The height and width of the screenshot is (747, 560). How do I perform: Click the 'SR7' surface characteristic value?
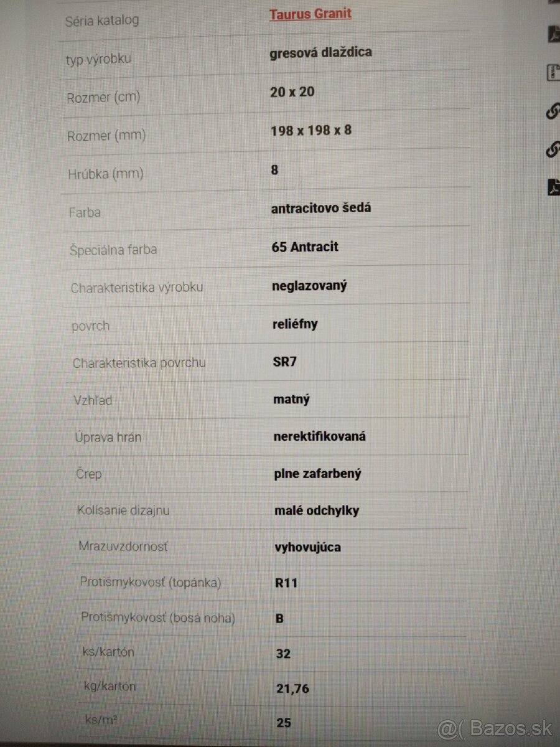285,362
